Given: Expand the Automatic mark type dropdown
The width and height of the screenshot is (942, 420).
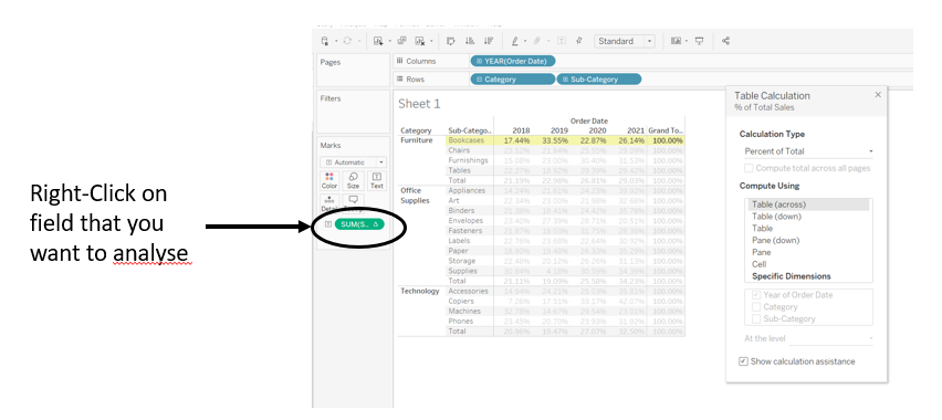Looking at the screenshot, I should (353, 162).
